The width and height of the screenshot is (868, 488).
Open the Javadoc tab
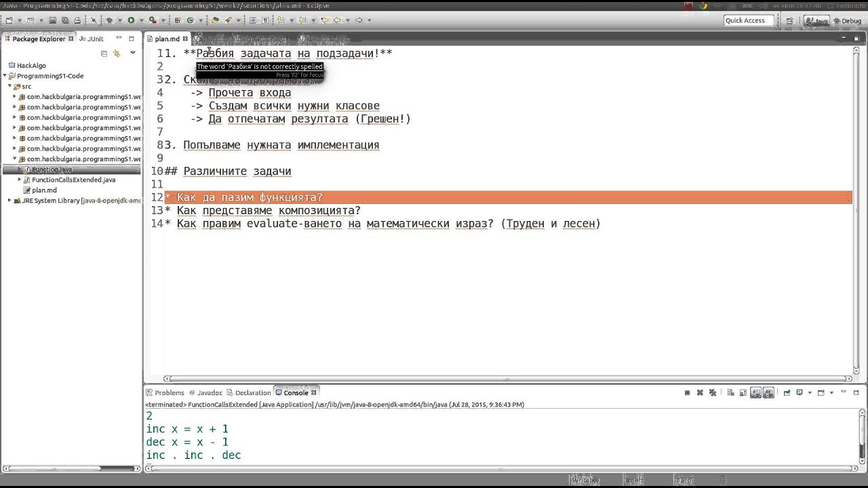(206, 392)
